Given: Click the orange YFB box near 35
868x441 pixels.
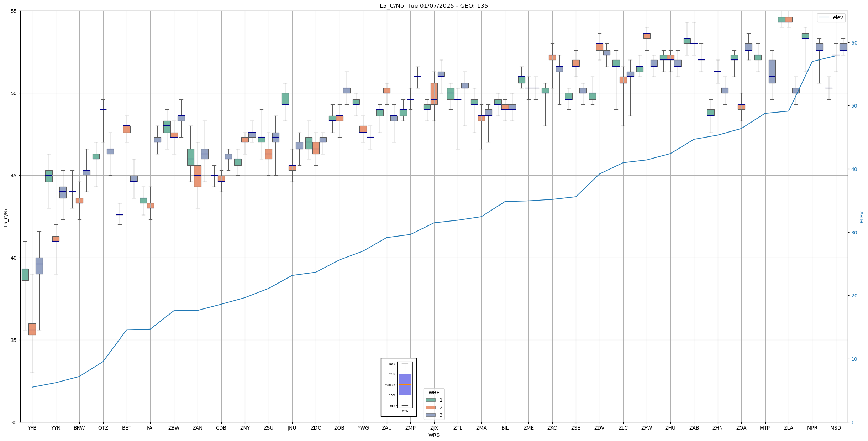Looking at the screenshot, I should tap(32, 329).
